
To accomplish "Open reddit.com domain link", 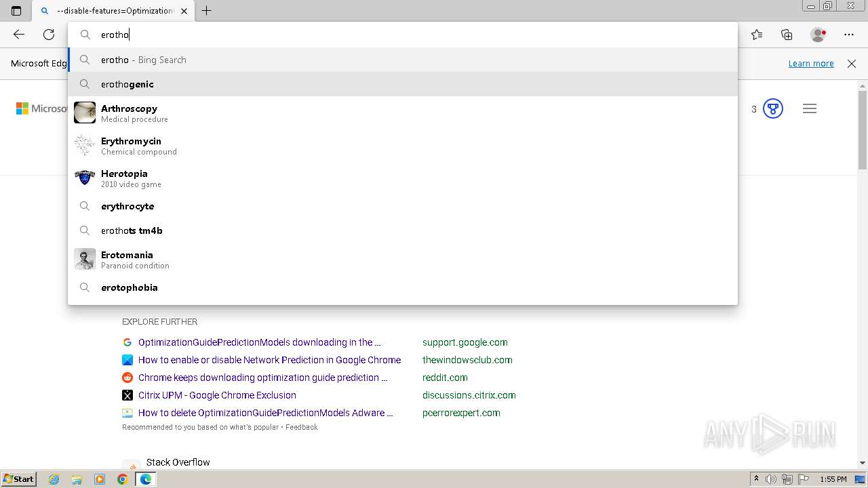I will tap(445, 378).
